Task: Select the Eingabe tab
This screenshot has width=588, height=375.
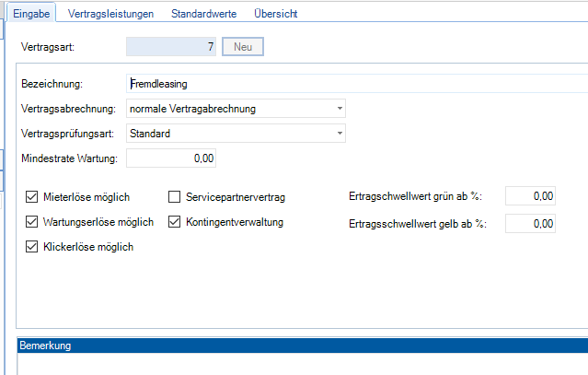Action: pos(30,14)
